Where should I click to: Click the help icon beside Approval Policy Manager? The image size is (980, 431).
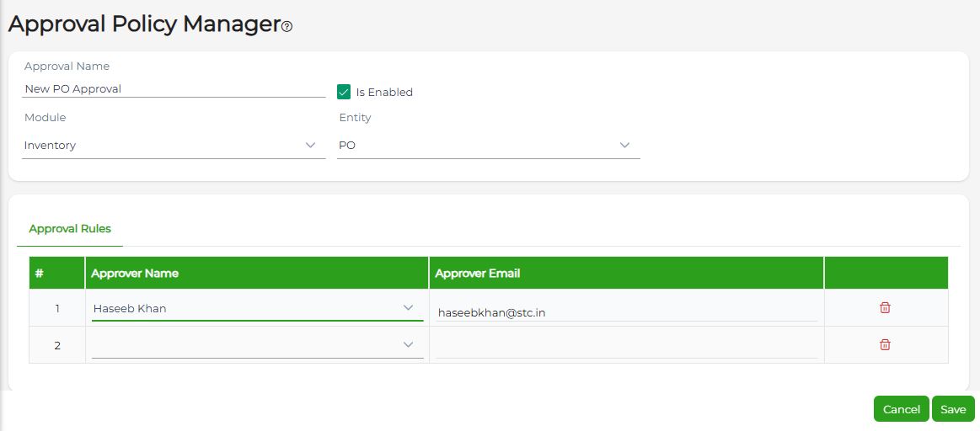click(287, 27)
